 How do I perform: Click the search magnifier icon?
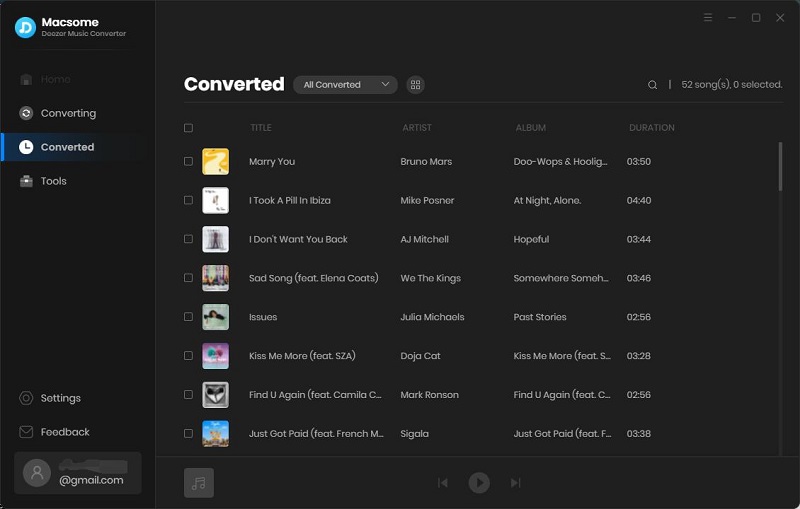click(x=652, y=85)
